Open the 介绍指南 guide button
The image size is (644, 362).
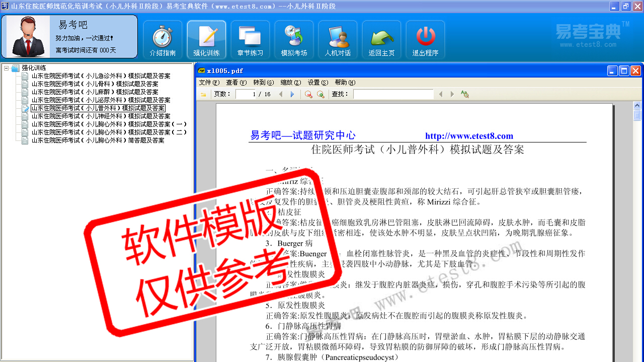163,40
